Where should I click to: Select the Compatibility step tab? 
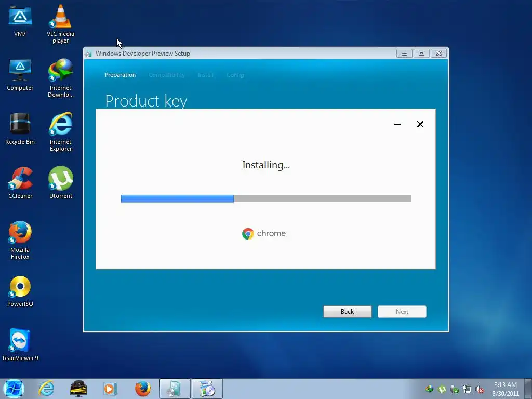click(167, 75)
